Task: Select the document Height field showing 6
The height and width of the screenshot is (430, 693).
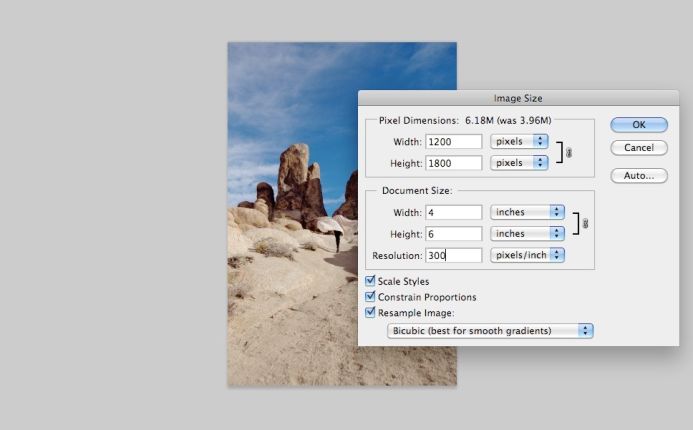Action: [x=454, y=234]
